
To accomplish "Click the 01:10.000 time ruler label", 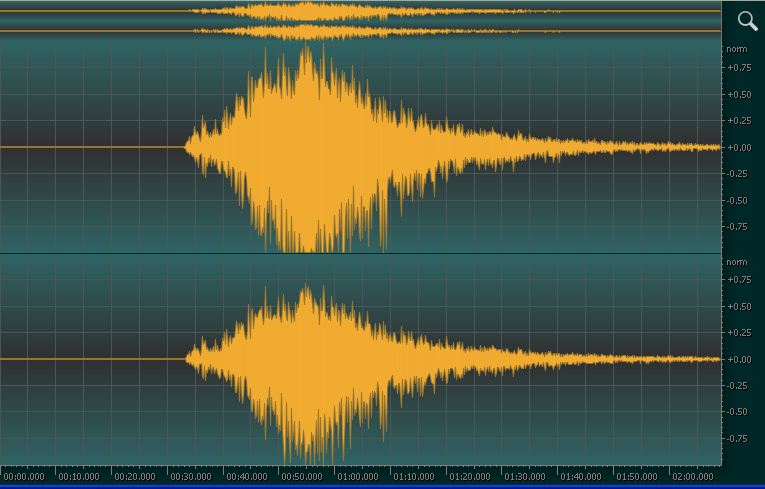I will (x=414, y=476).
